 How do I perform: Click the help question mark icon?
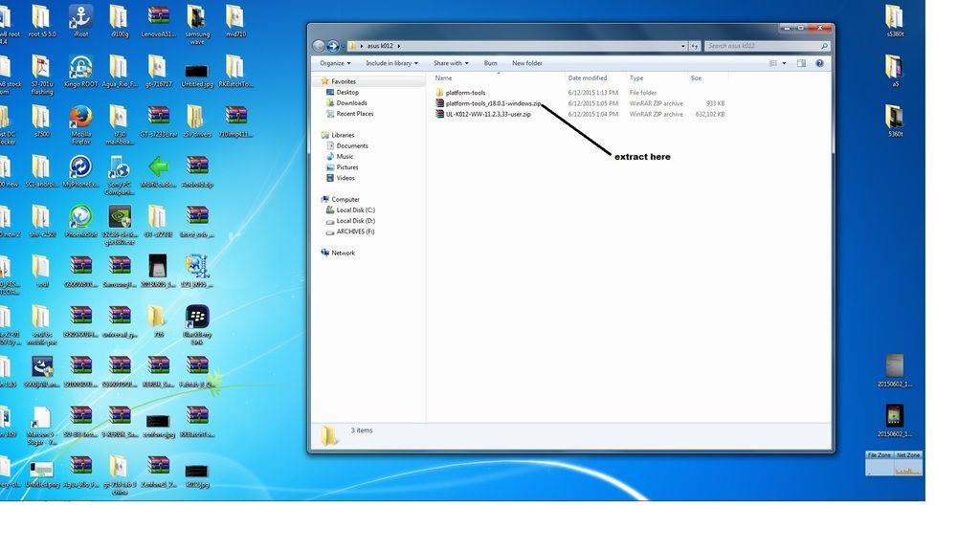click(x=819, y=63)
